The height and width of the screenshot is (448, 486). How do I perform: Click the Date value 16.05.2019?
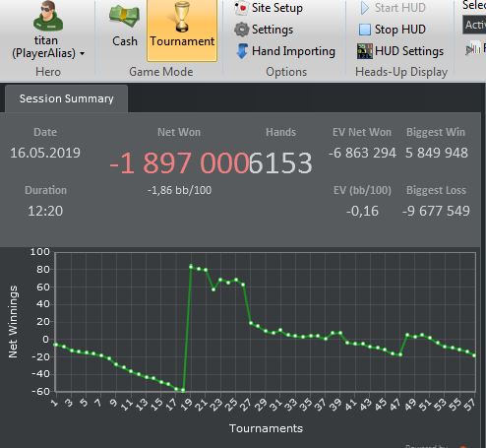[x=45, y=153]
